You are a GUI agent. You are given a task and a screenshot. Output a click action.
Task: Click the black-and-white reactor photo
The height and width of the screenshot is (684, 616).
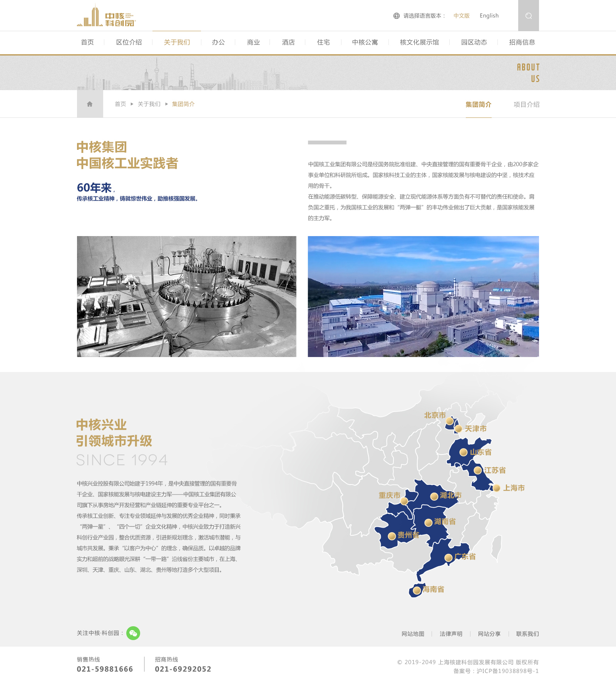(187, 297)
